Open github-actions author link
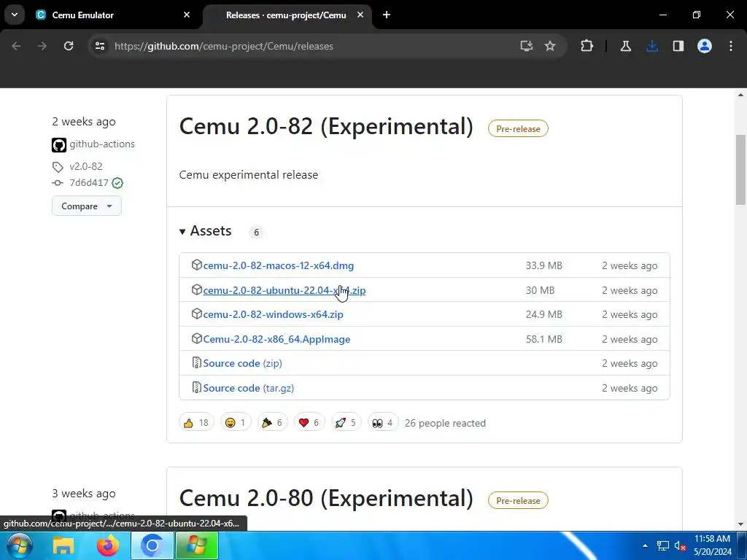This screenshot has width=747, height=560. tap(102, 144)
